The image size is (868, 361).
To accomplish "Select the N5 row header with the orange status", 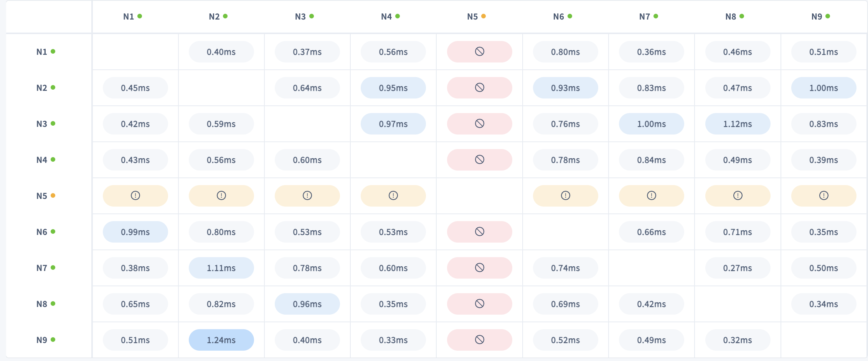I will coord(42,196).
